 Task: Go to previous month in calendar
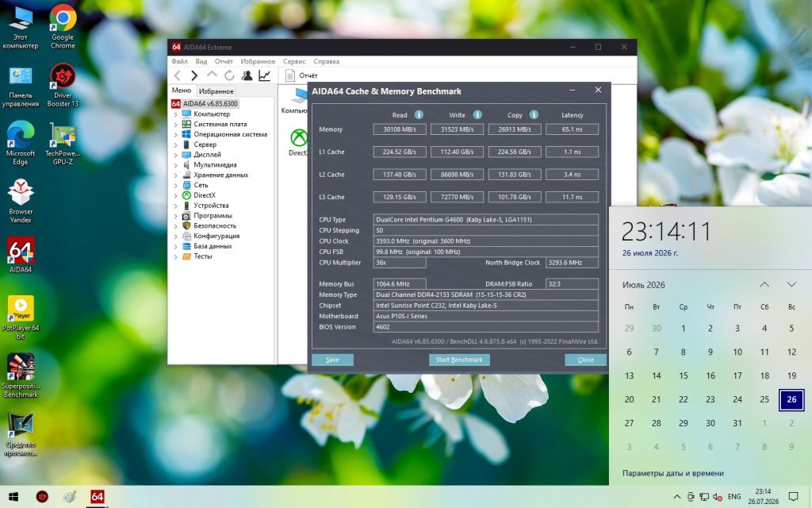click(x=764, y=285)
